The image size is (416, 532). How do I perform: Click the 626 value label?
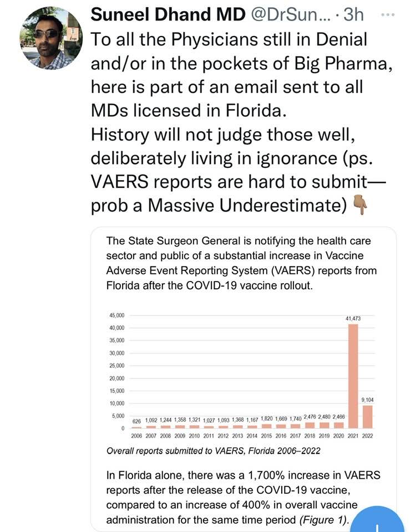pos(136,421)
